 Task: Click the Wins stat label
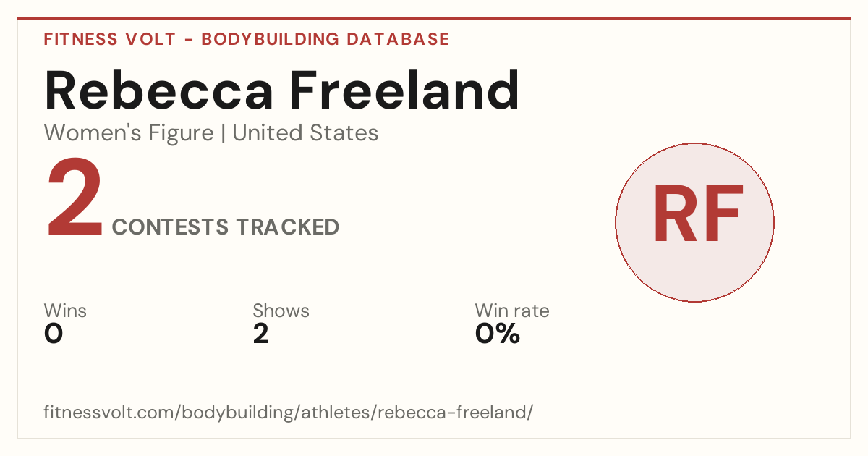coord(65,311)
